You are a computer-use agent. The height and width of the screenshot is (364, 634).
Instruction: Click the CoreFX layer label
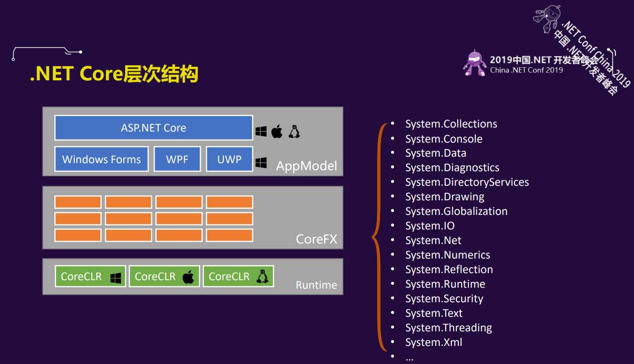(x=316, y=239)
